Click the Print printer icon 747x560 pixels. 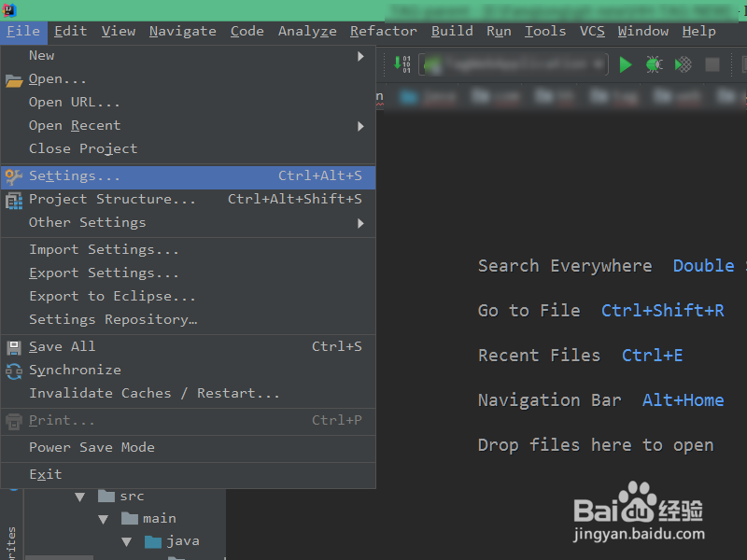coord(13,420)
